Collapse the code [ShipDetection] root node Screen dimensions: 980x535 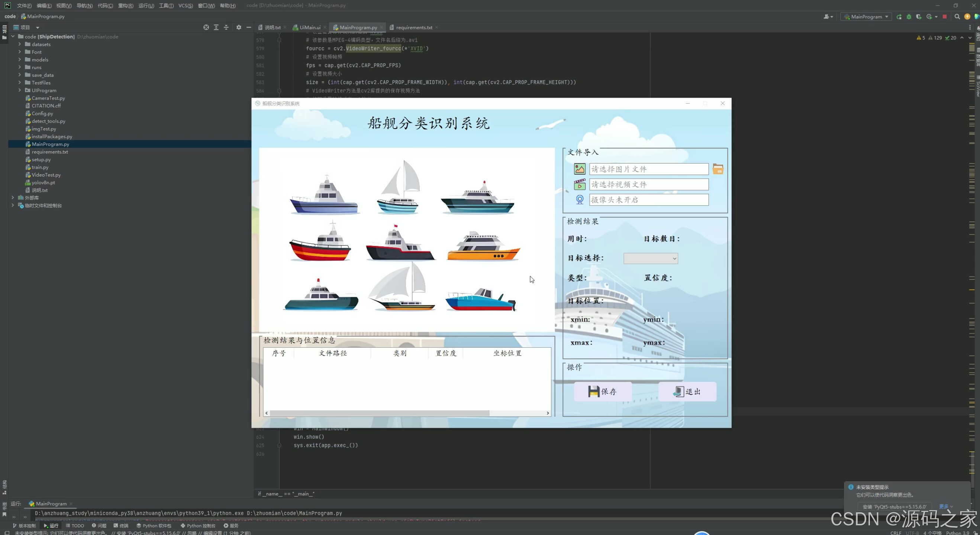(x=13, y=36)
